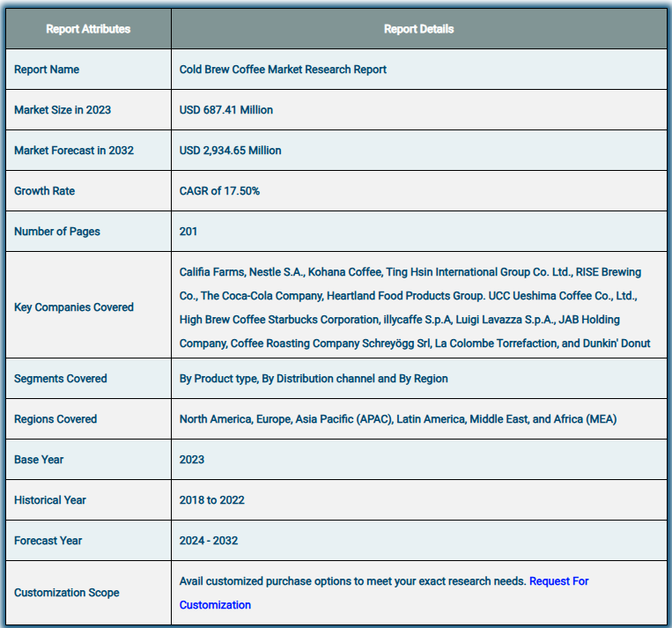Click the Historical Year label

[x=49, y=499]
